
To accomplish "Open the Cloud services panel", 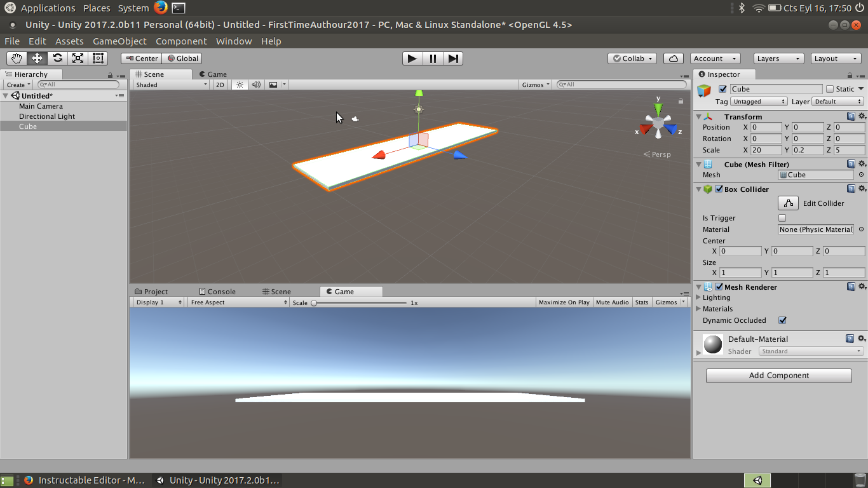I will pyautogui.click(x=674, y=58).
